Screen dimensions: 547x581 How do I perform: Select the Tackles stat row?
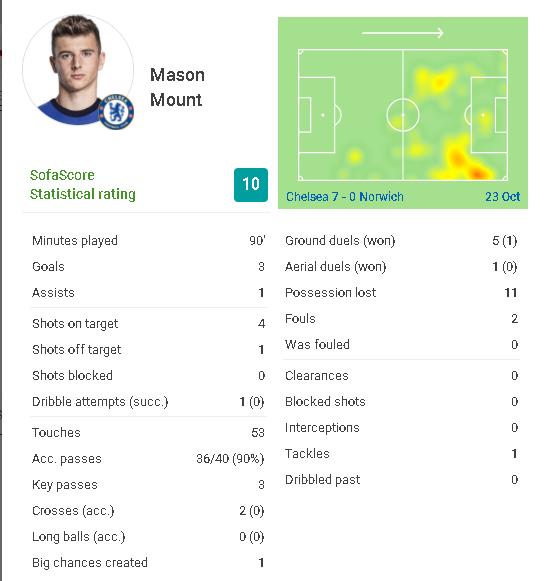tap(401, 454)
